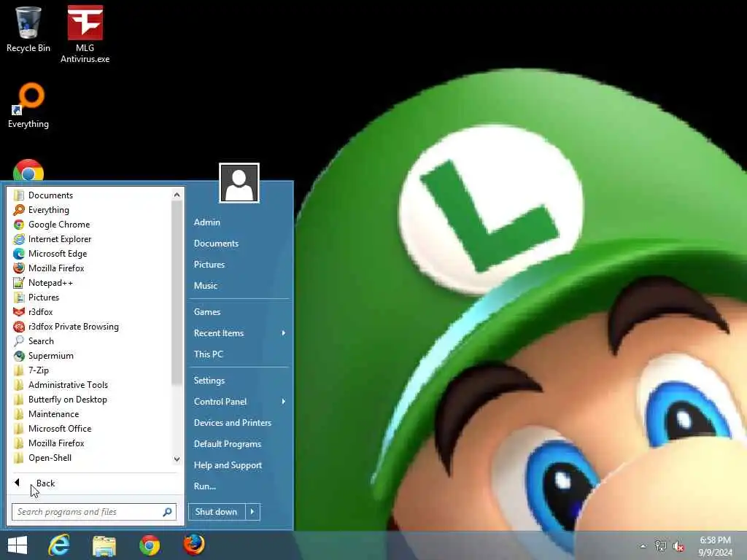Launch Google Chrome from the taskbar

coord(150,545)
